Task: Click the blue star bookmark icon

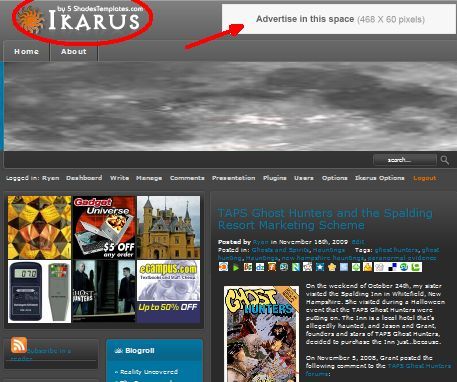Action: [320, 267]
